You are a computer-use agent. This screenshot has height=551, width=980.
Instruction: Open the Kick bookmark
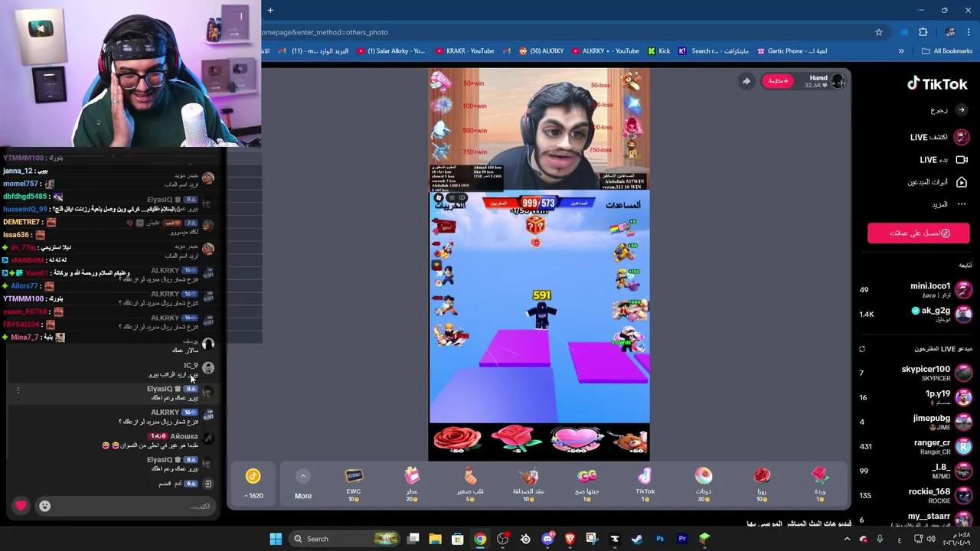click(658, 51)
